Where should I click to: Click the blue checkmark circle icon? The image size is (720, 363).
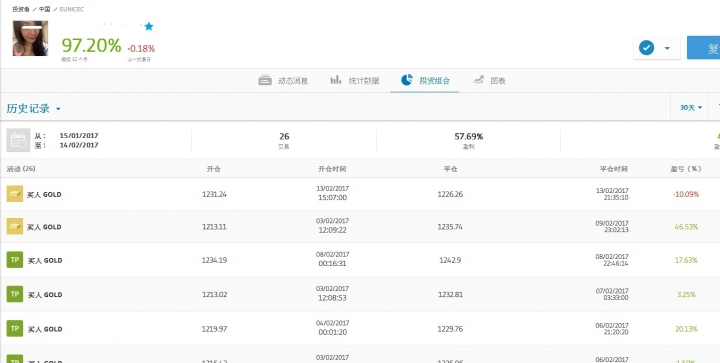pos(646,48)
